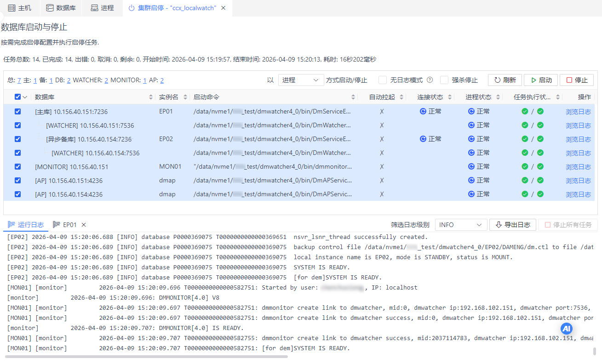Click the help icon next to 无日志模式

tap(430, 80)
